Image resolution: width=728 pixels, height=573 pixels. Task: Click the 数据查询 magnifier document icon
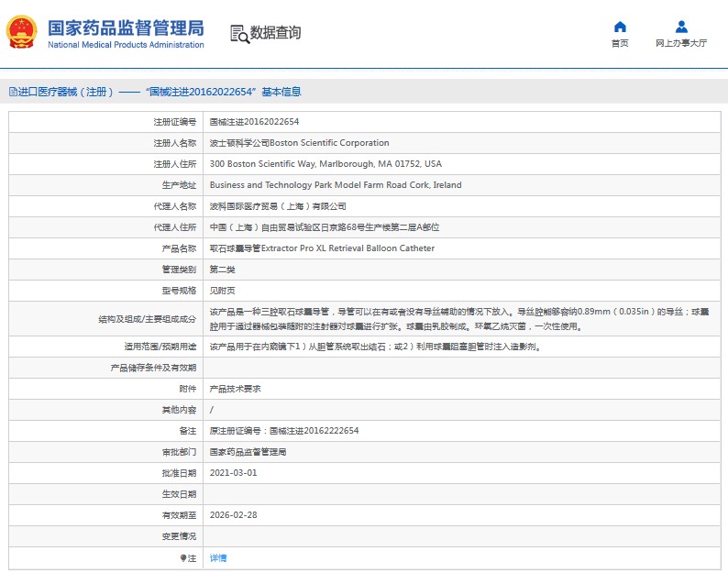click(239, 34)
